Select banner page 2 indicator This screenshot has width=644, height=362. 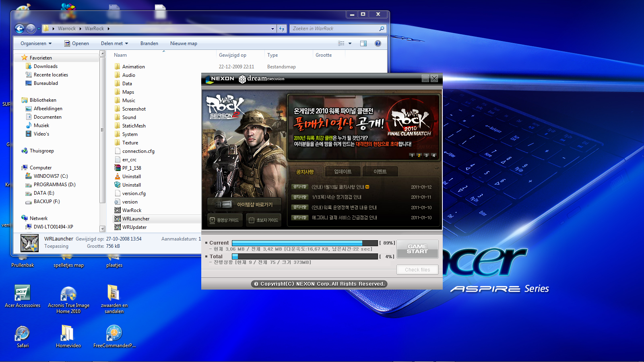pos(419,155)
